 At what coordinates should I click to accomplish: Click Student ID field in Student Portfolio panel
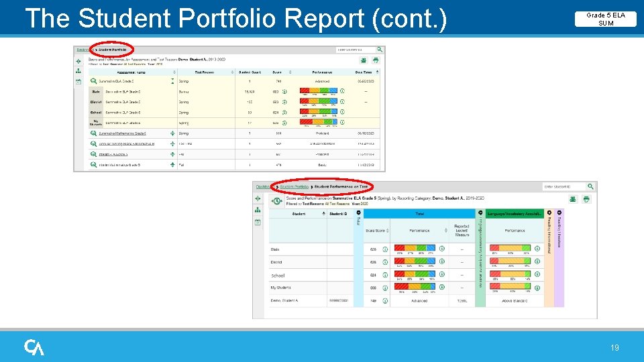point(356,50)
